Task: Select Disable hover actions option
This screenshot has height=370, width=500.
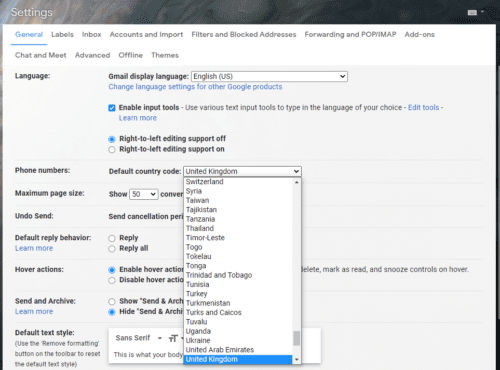Action: [112, 280]
